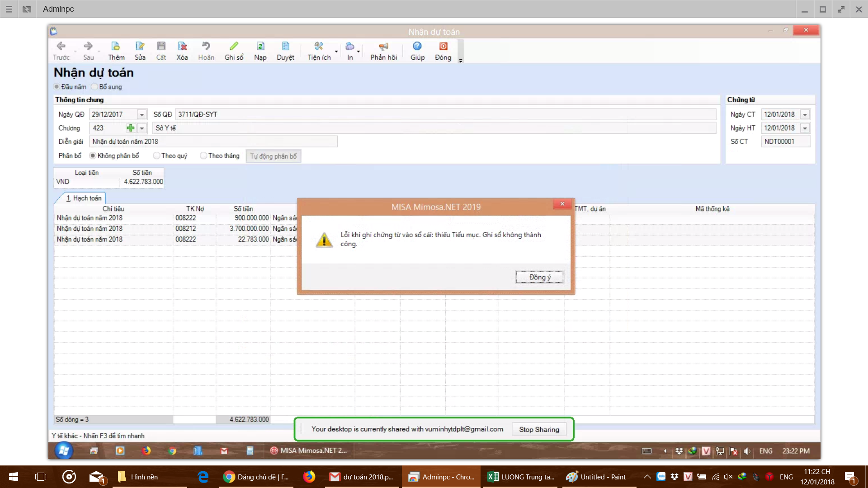Click the Duyệt (browse) toolbar icon

tap(285, 47)
